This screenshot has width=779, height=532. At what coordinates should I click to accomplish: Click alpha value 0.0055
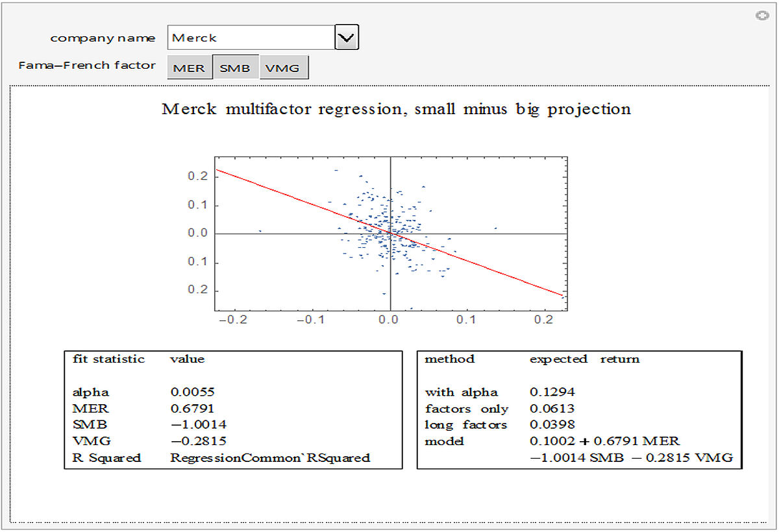point(192,392)
